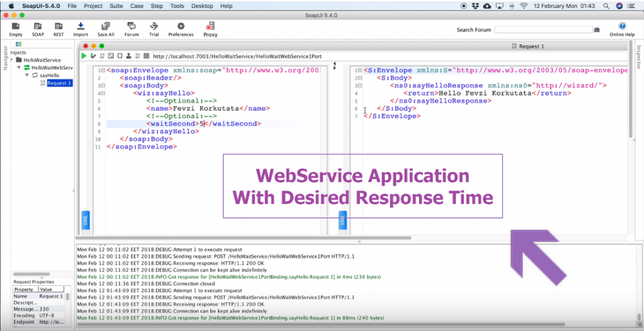Image resolution: width=644 pixels, height=331 pixels.
Task: Open Online Help icon
Action: tap(622, 30)
